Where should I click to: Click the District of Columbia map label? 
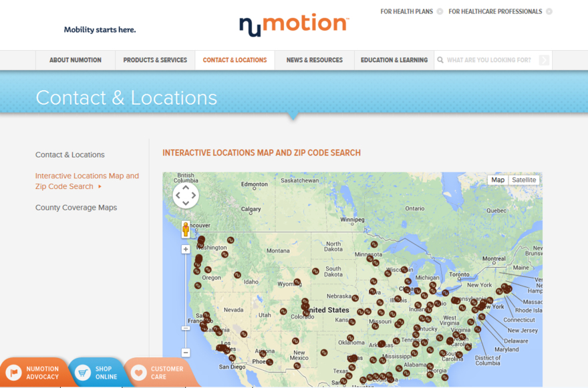pos(488,360)
